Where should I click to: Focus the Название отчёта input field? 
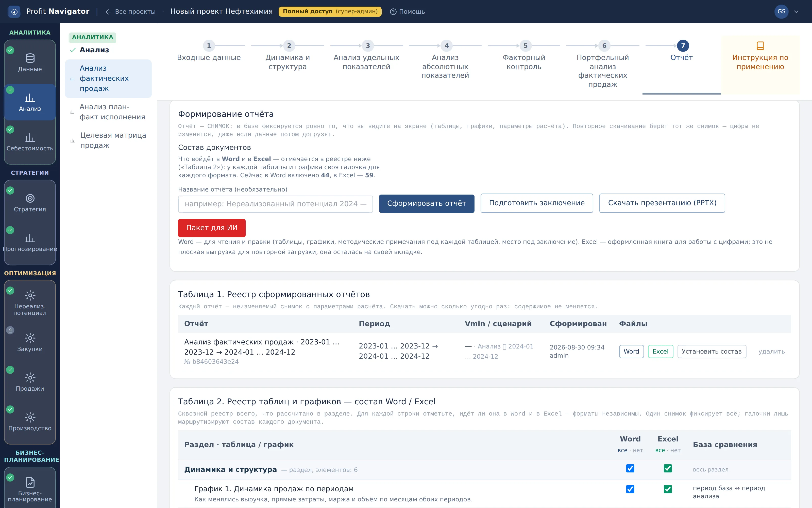point(276,204)
